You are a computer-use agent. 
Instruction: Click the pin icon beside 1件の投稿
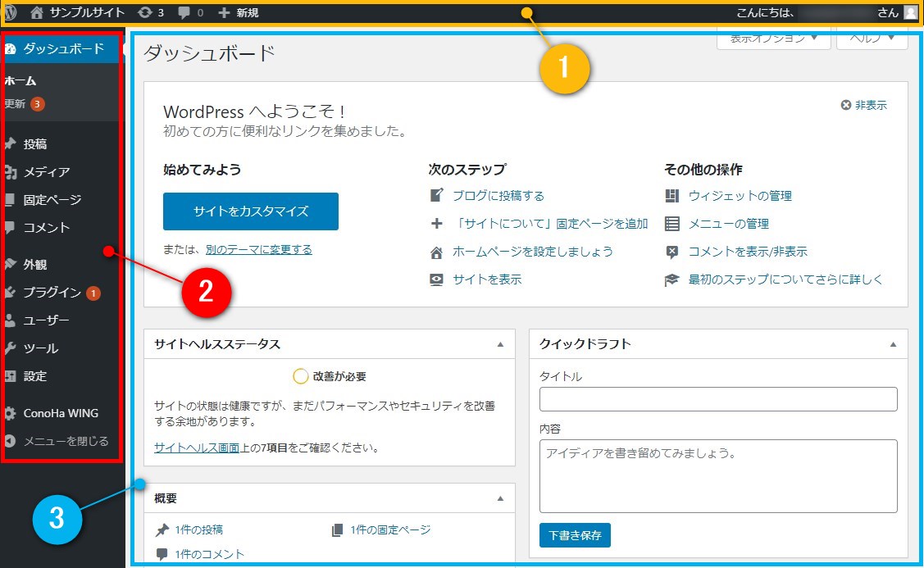click(162, 530)
